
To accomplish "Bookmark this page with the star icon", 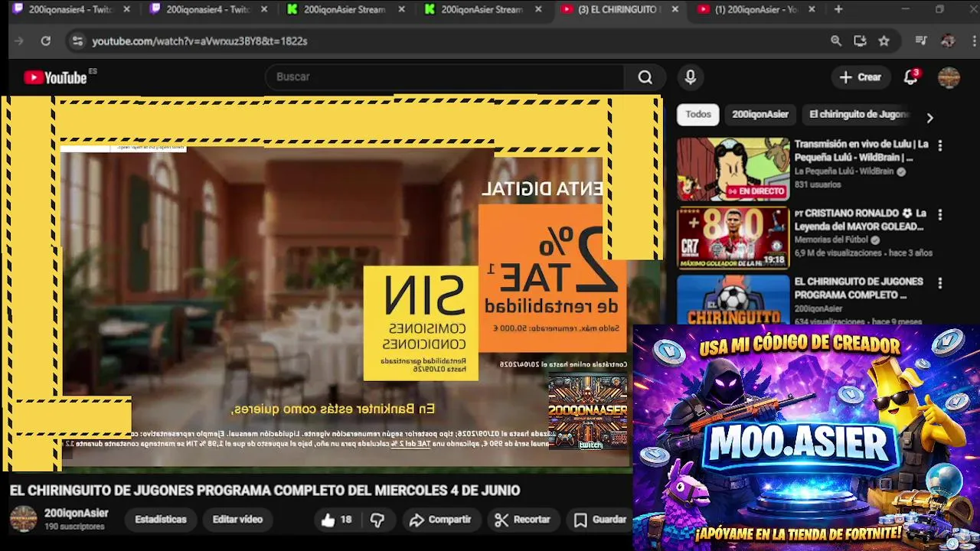I will click(884, 41).
